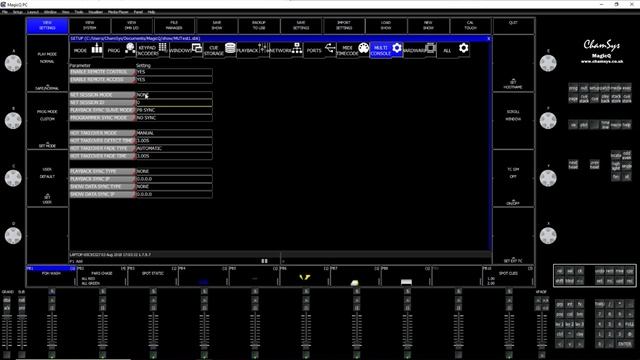
Task: Click NEW SHOW soft button
Action: [x=428, y=26]
